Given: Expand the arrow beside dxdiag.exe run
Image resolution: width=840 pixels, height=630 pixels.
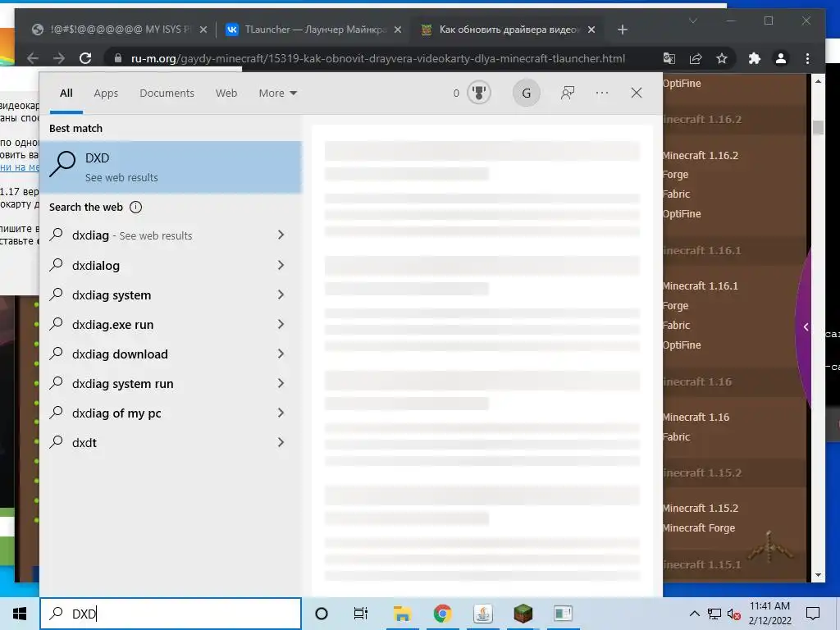Looking at the screenshot, I should coord(281,323).
